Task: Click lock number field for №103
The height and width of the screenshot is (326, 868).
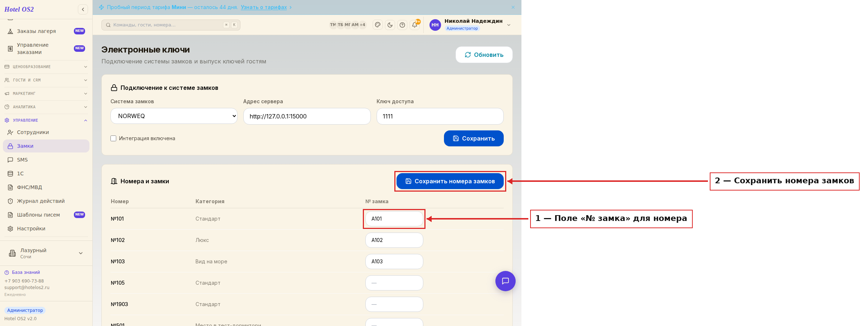Action: tap(394, 262)
